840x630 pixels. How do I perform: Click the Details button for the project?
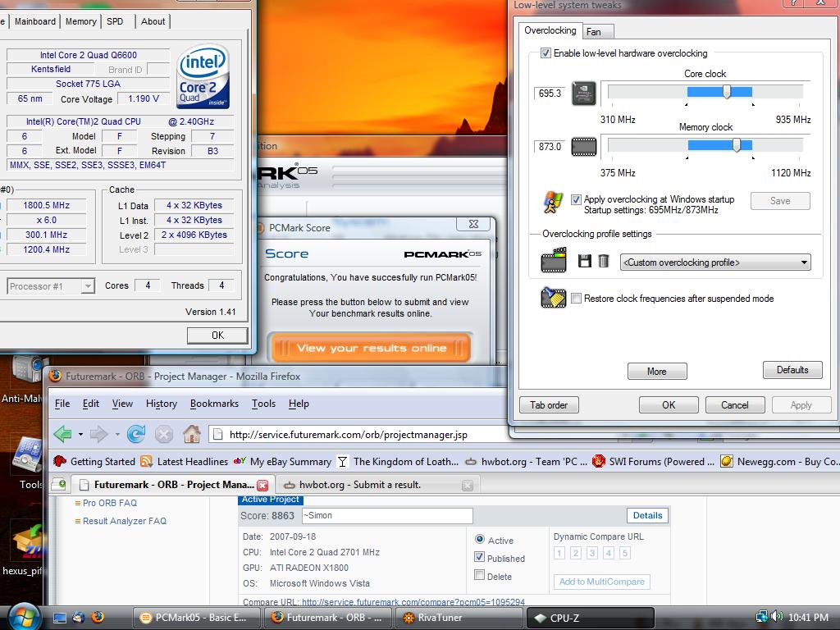coord(648,515)
